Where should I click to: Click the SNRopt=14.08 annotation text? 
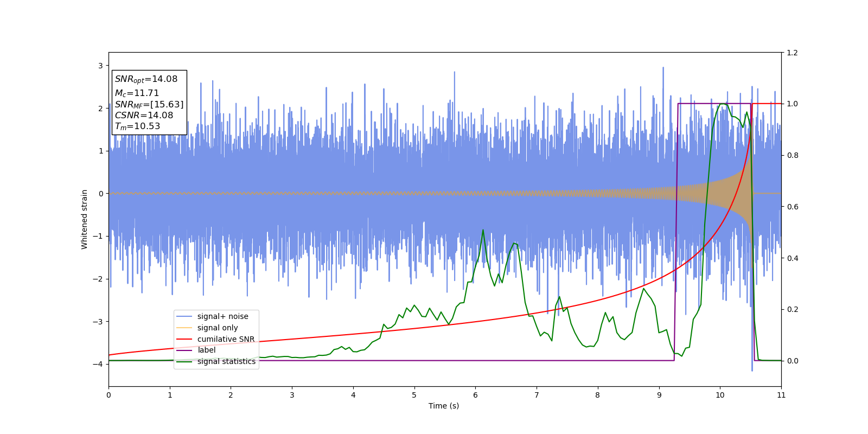[146, 79]
